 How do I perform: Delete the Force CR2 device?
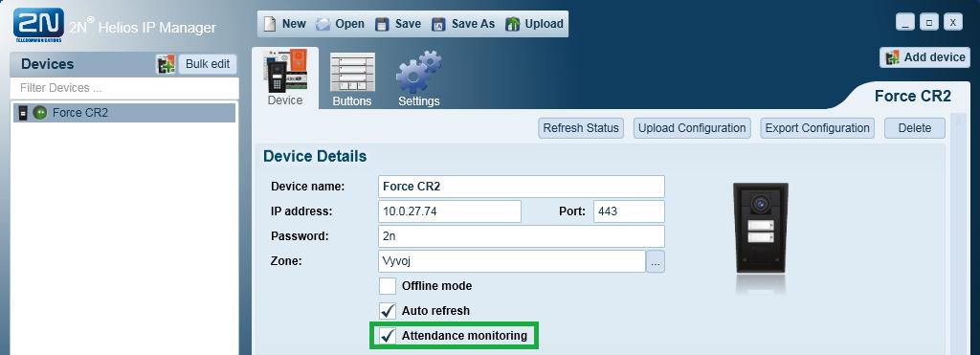914,128
